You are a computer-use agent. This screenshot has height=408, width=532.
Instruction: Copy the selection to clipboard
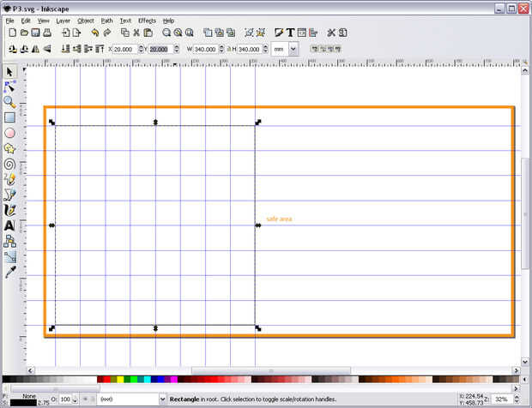(x=125, y=33)
